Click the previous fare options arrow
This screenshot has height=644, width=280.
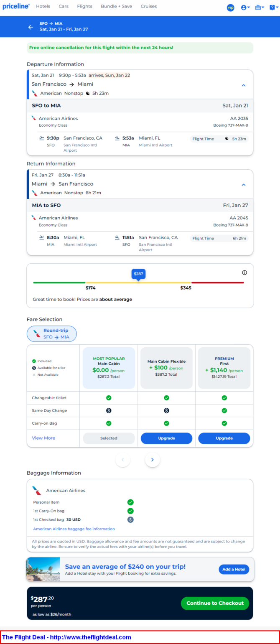point(123,460)
